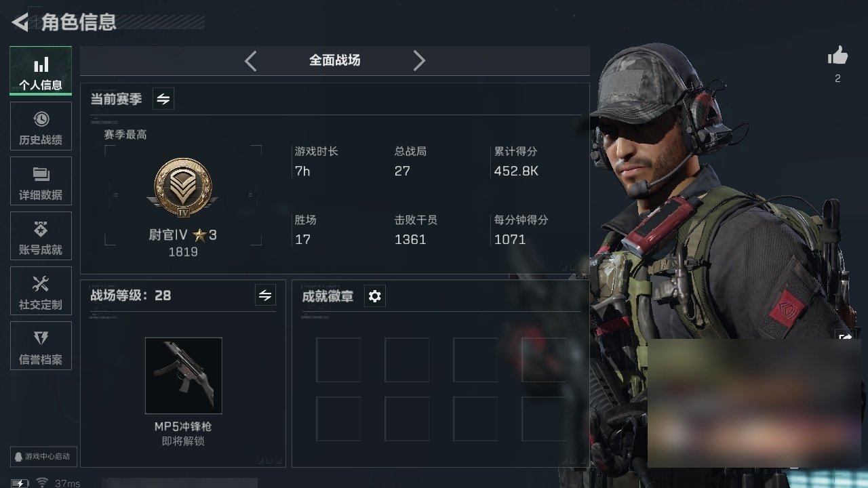
Task: Open the 账号成就 sidebar icon
Action: (41, 236)
